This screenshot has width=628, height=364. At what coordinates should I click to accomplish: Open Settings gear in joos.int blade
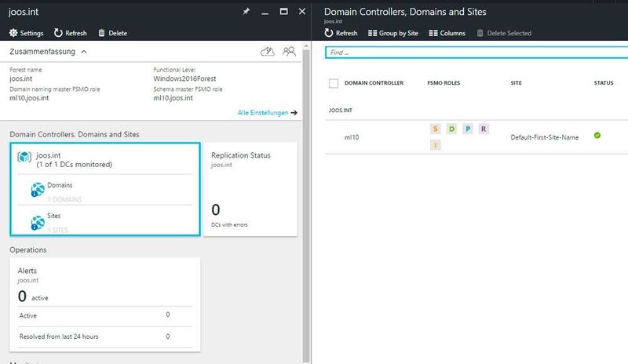(x=26, y=33)
